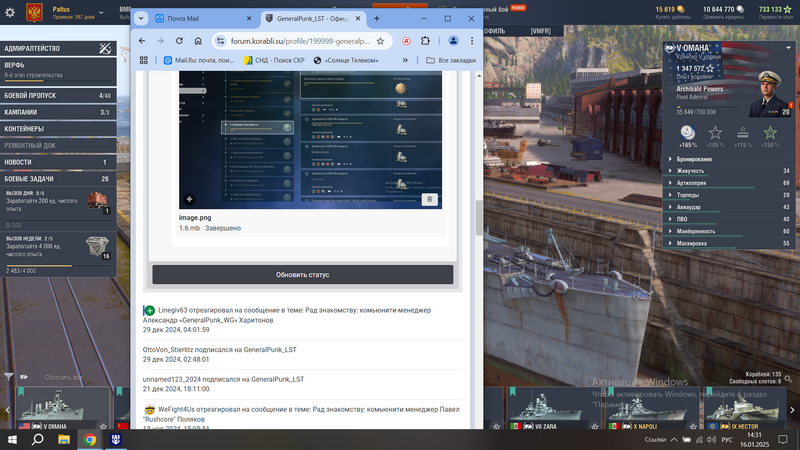Reload the forum page

(179, 41)
